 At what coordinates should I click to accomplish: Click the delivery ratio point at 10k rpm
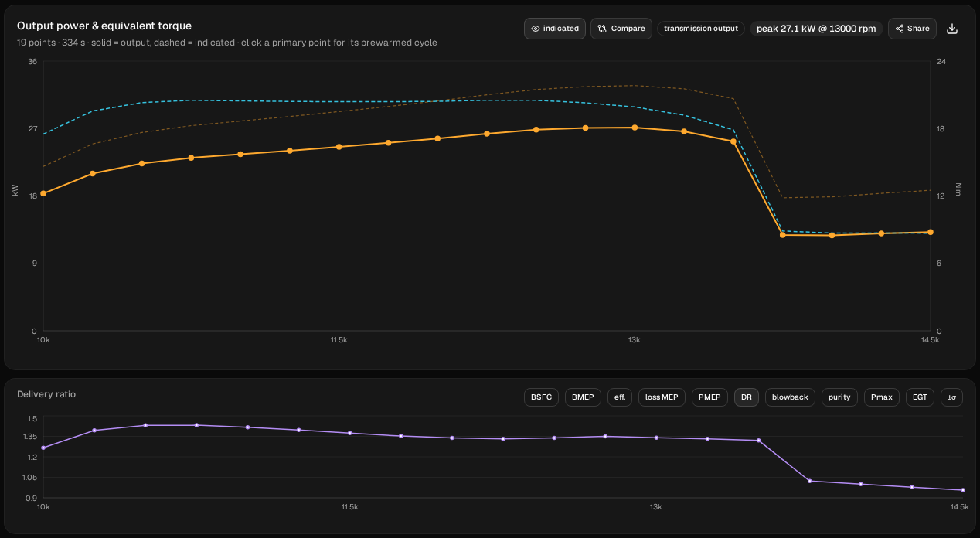[x=43, y=448]
